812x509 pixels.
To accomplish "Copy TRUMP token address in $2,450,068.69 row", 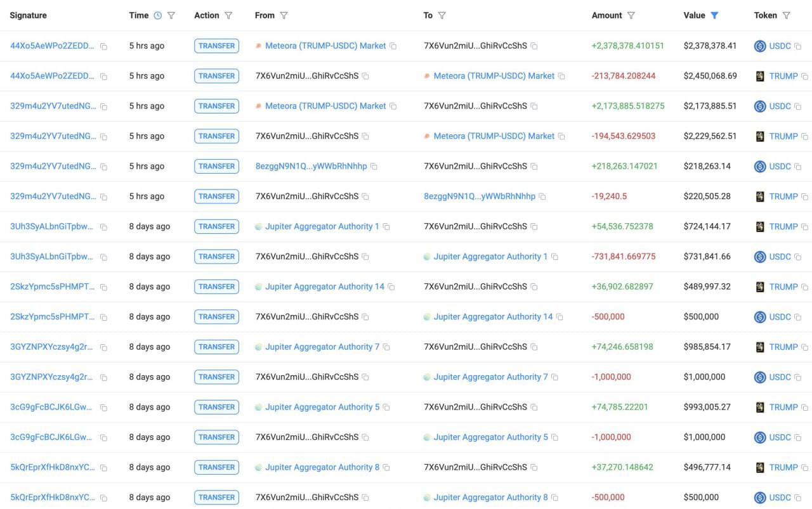I will pyautogui.click(x=804, y=76).
